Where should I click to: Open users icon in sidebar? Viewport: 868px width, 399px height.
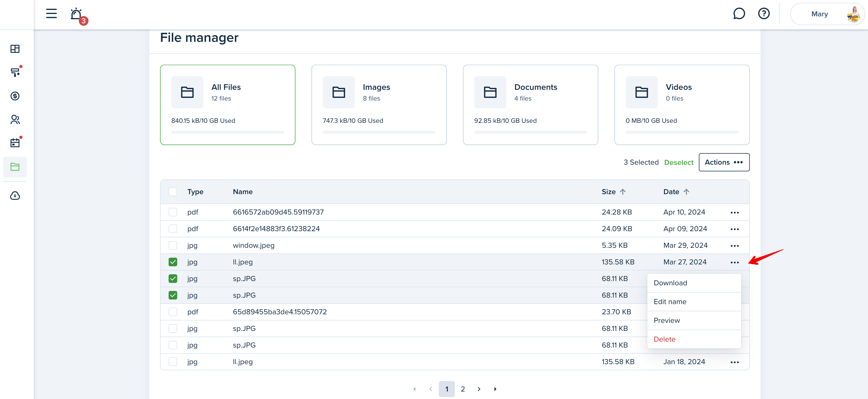[x=15, y=119]
